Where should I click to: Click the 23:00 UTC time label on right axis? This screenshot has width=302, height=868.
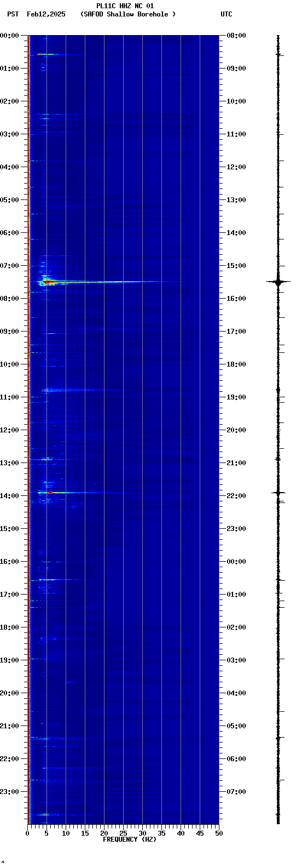[236, 529]
